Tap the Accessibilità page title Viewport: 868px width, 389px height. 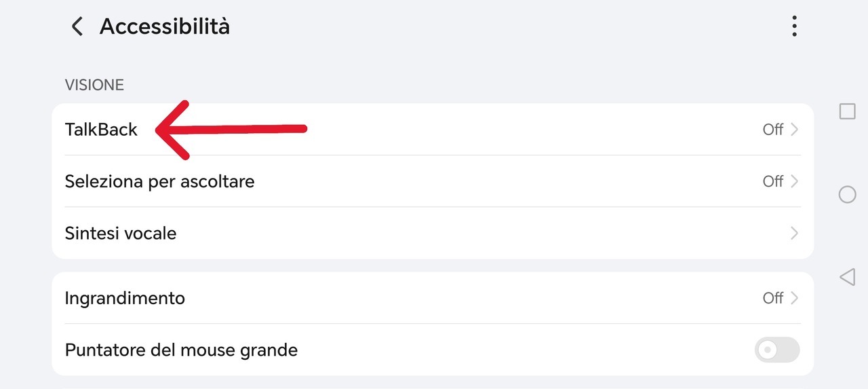coord(165,26)
